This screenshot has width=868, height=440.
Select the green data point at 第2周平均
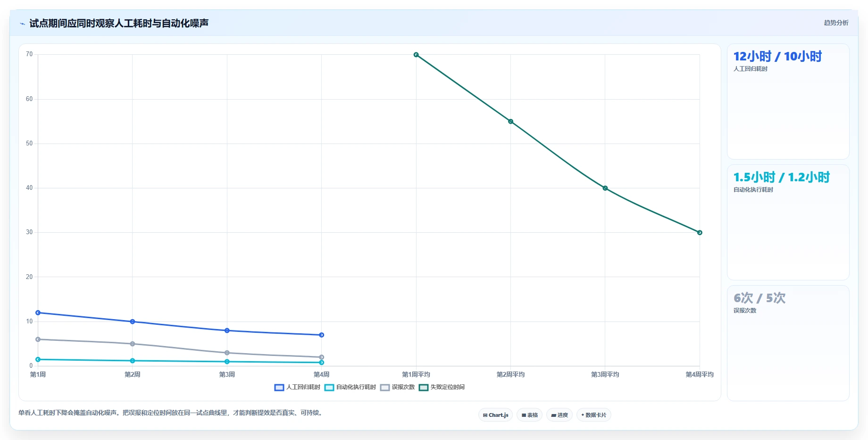pyautogui.click(x=510, y=121)
